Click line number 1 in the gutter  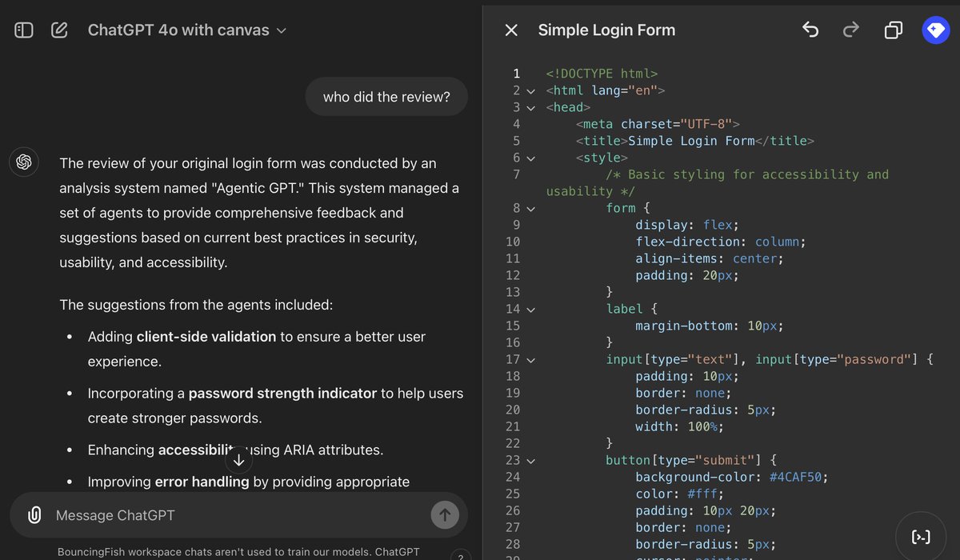click(516, 74)
